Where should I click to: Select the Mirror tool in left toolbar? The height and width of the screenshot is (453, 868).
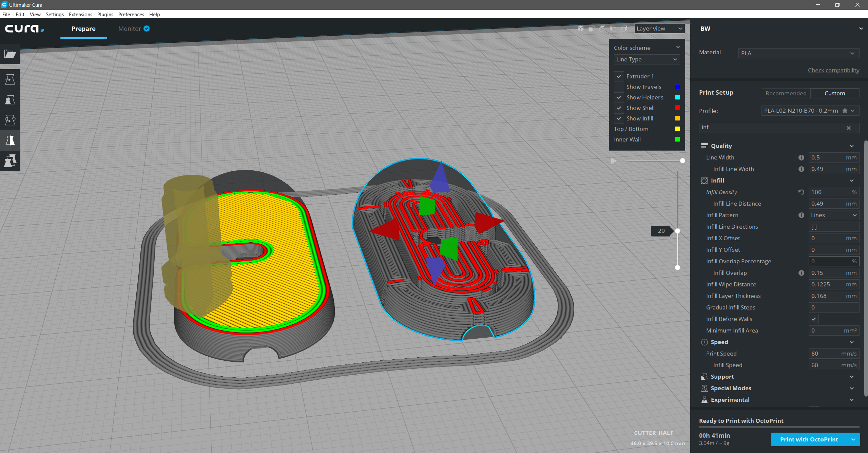point(10,140)
